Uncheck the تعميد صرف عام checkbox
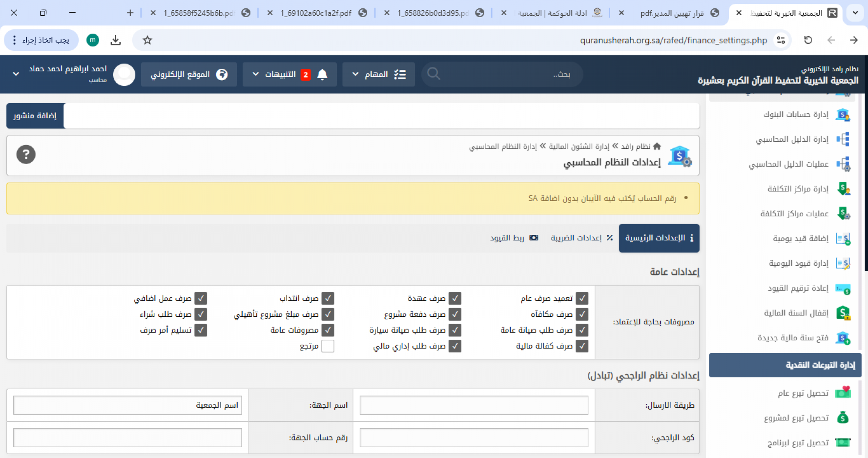The height and width of the screenshot is (458, 868). point(582,298)
